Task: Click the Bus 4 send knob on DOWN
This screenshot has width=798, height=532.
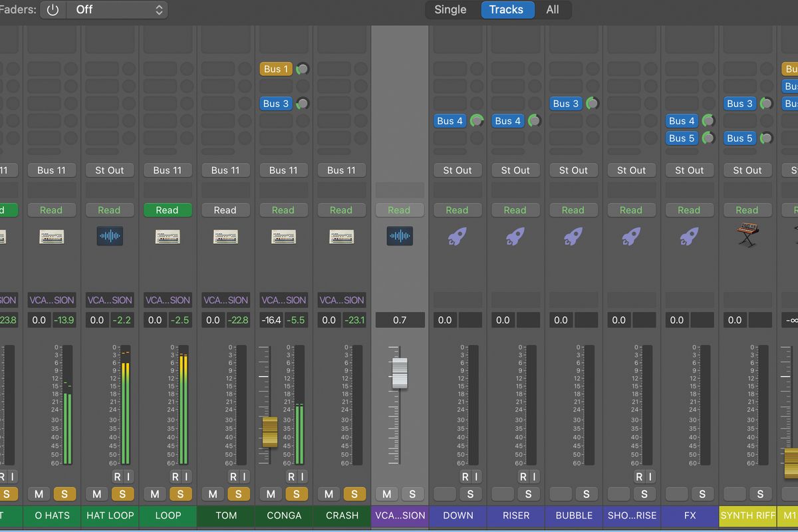Action: [x=476, y=121]
